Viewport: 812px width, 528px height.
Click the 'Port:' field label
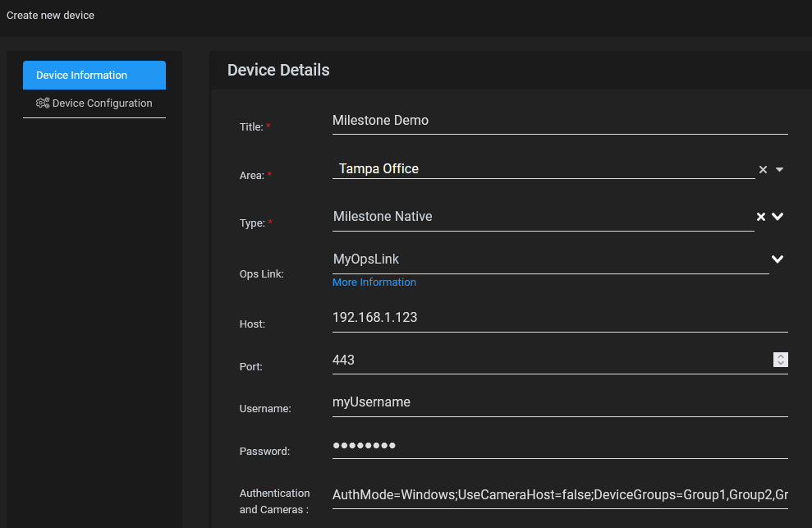[250, 367]
